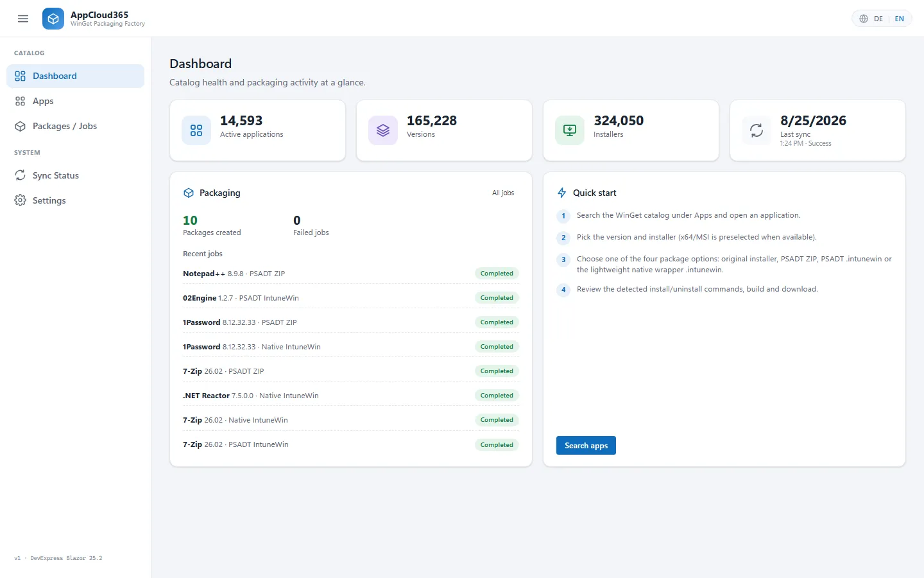Click the Sync Status refresh icon
This screenshot has height=578, width=924.
point(21,175)
